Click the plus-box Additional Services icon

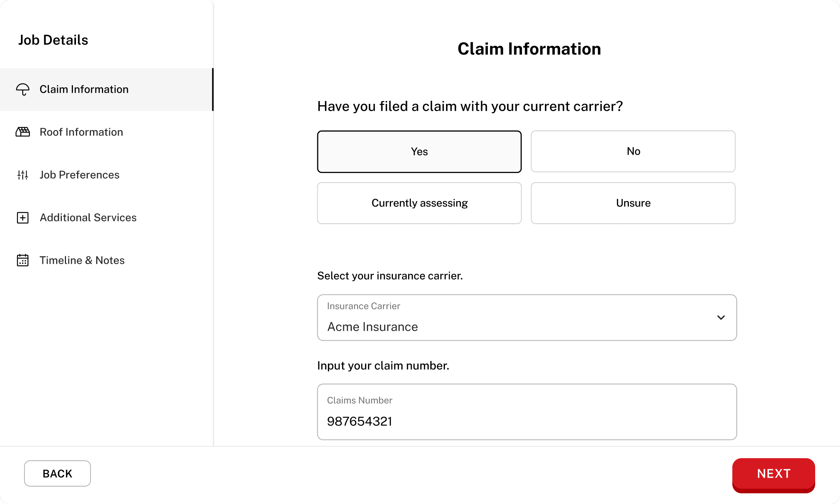point(23,218)
